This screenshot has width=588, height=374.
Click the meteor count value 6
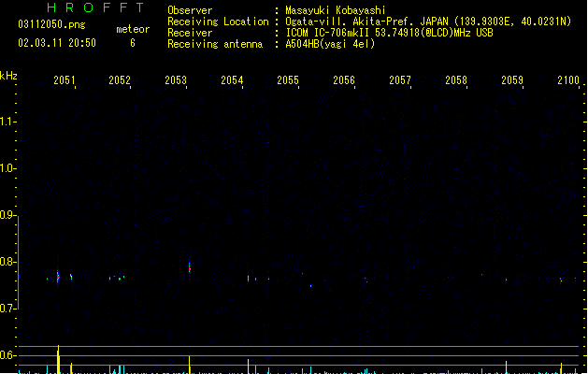133,43
